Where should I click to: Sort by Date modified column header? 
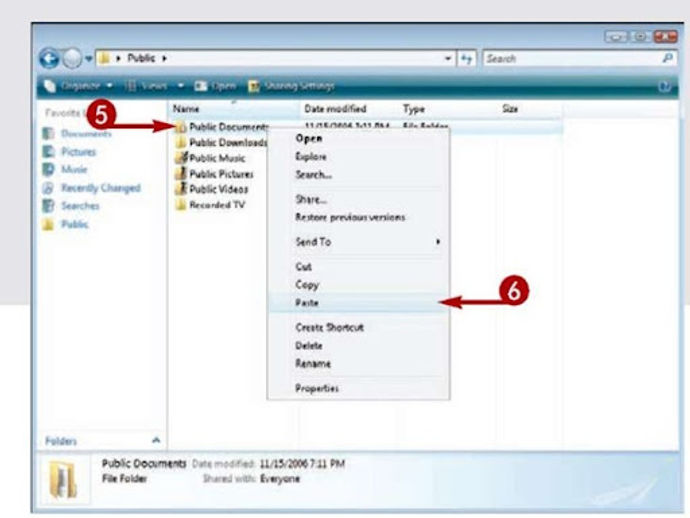tap(335, 109)
